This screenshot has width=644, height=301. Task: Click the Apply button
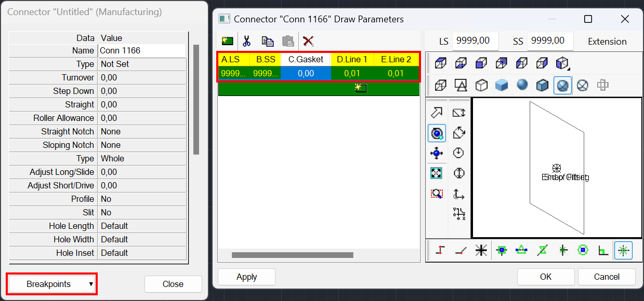pos(246,277)
